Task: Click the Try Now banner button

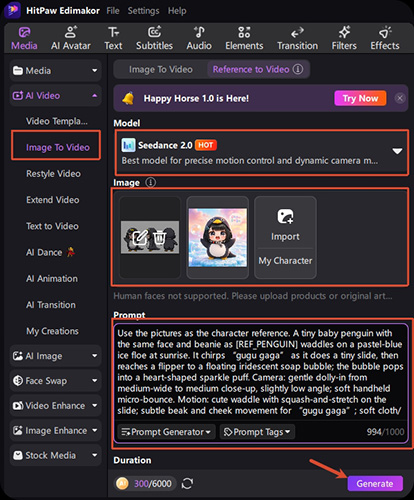Action: coord(360,98)
